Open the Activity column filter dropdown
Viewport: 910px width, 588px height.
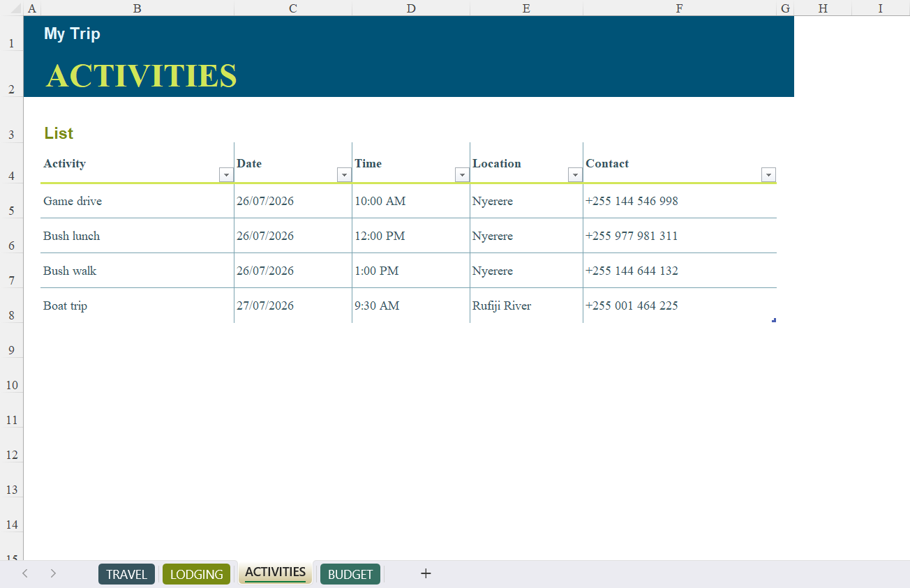(x=226, y=175)
